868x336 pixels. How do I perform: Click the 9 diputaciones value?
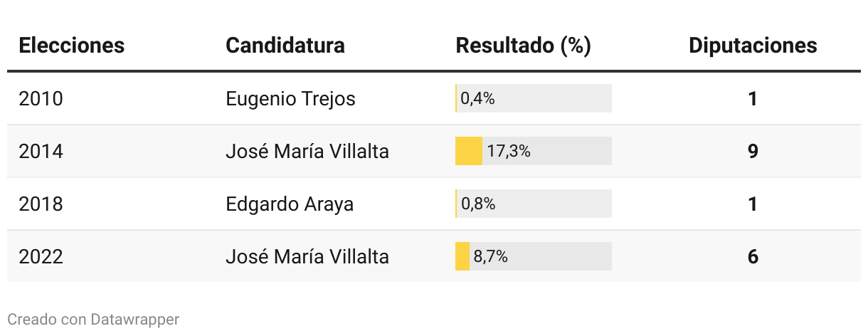coord(753,151)
